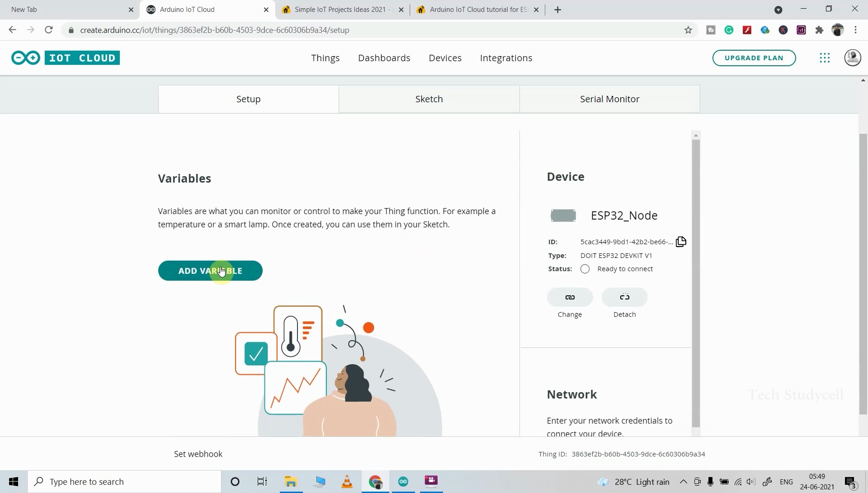Screen dimensions: 868x493
Task: Click the Set webhook link
Action: pyautogui.click(x=198, y=454)
